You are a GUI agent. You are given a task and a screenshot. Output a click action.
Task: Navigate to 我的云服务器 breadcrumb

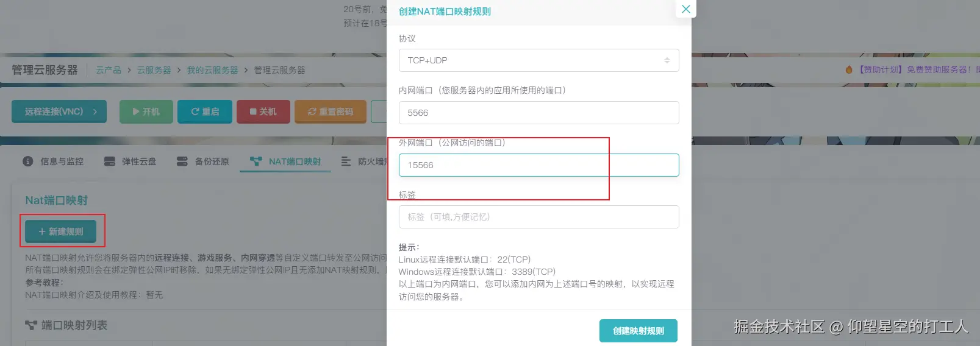click(212, 70)
